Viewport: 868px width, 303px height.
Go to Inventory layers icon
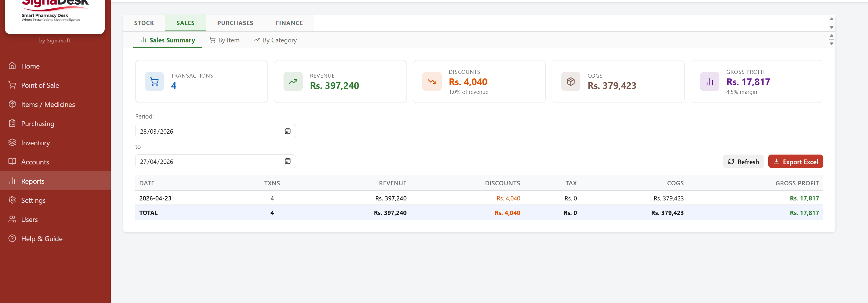click(13, 142)
